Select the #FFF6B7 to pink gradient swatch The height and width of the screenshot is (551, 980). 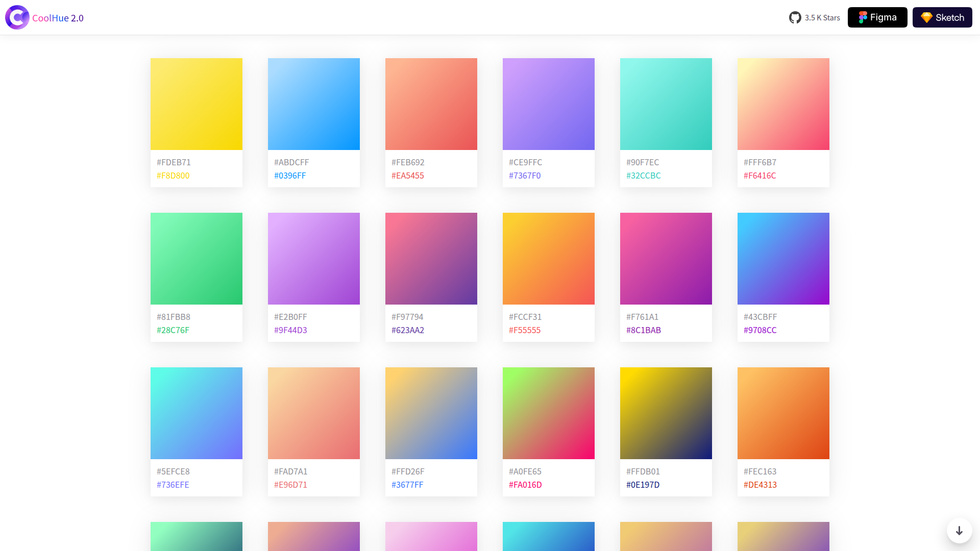tap(783, 104)
